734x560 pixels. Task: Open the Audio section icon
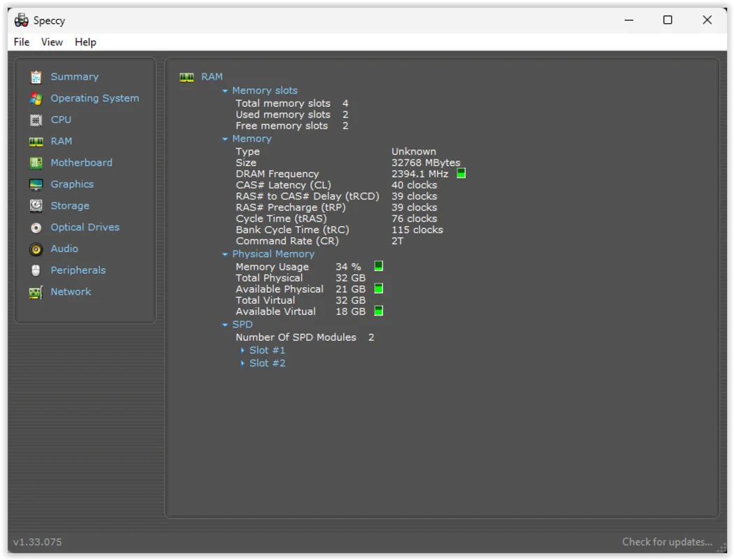[x=36, y=248]
